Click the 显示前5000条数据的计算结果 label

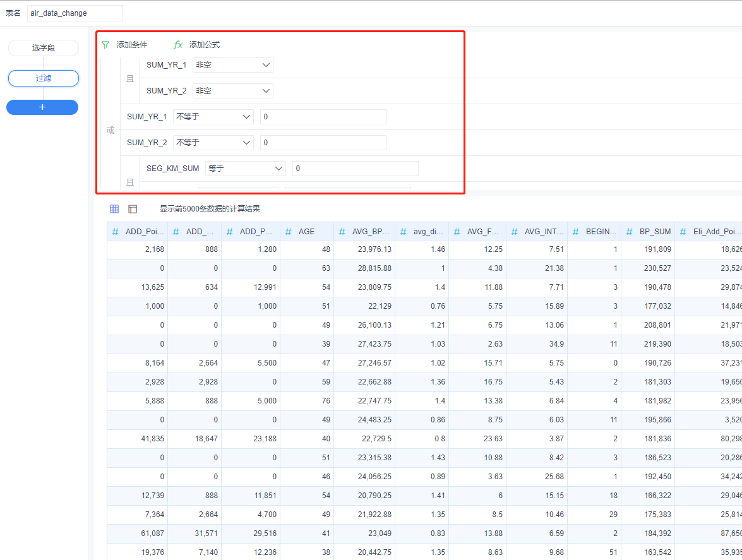click(x=210, y=208)
